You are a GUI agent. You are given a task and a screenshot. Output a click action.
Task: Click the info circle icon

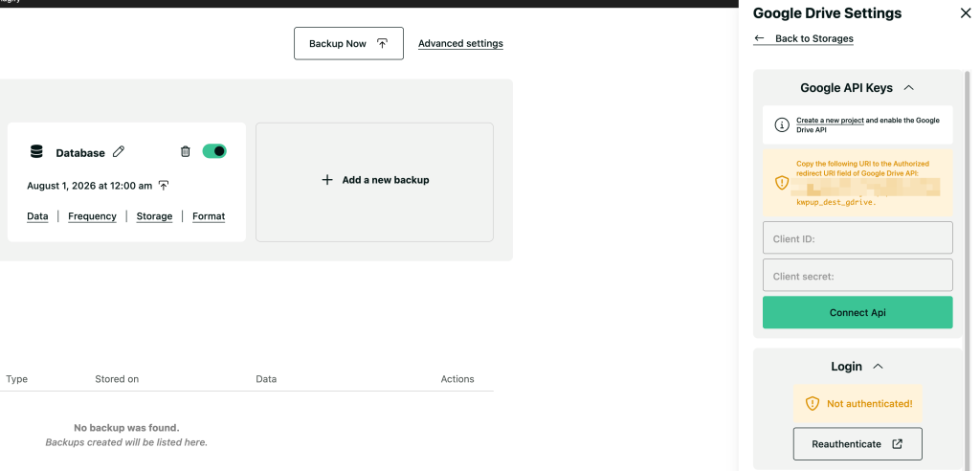782,124
